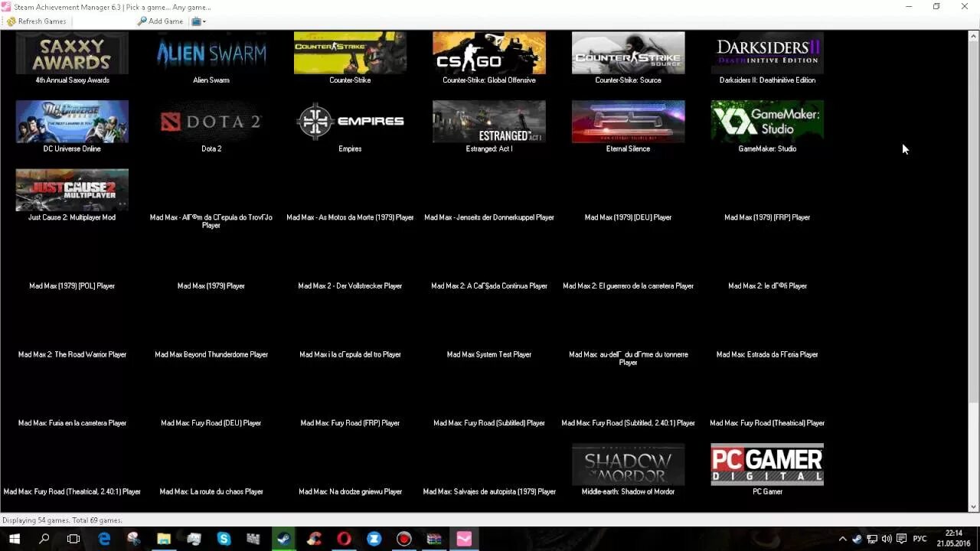Pick Counter-Strike: Global Offensive
This screenshot has height=551, width=980.
coord(489,58)
